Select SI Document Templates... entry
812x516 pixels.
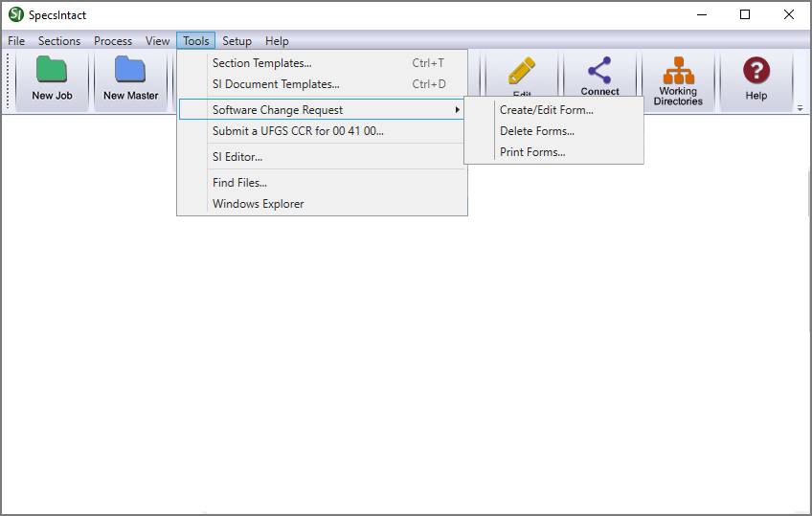tap(322, 84)
